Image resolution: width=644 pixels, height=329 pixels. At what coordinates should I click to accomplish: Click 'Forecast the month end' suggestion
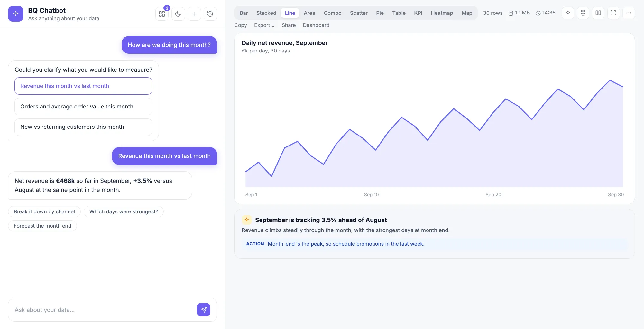[x=42, y=226]
